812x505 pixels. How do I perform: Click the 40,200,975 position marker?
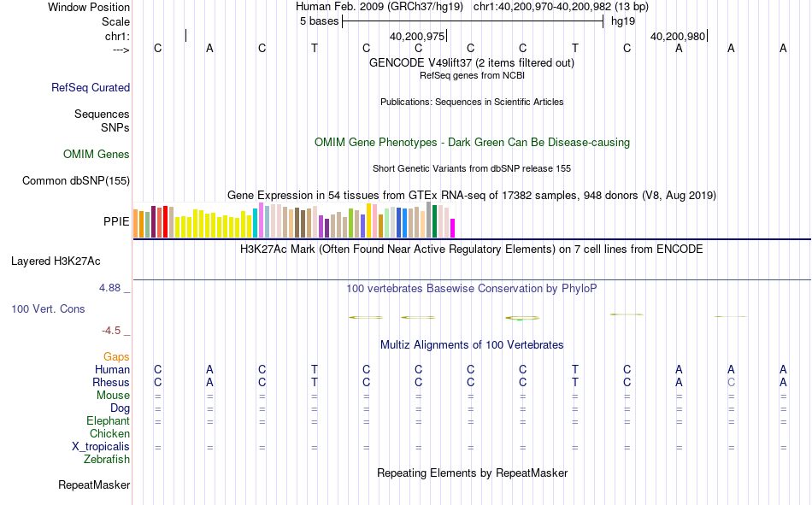click(418, 36)
